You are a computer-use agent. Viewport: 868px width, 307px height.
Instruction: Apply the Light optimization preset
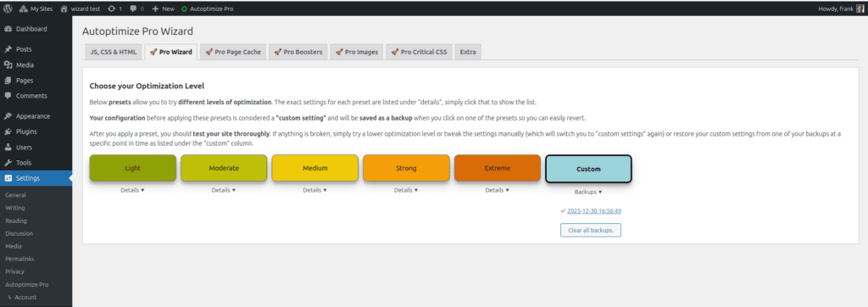point(133,168)
